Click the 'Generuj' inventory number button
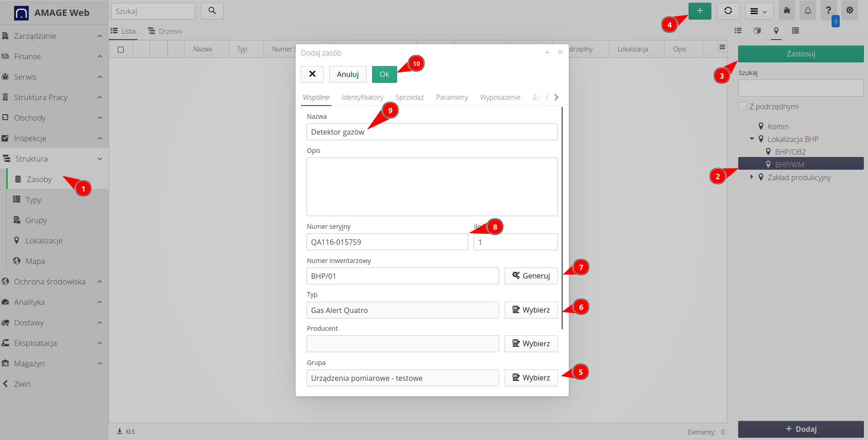This screenshot has height=440, width=868. tap(531, 276)
